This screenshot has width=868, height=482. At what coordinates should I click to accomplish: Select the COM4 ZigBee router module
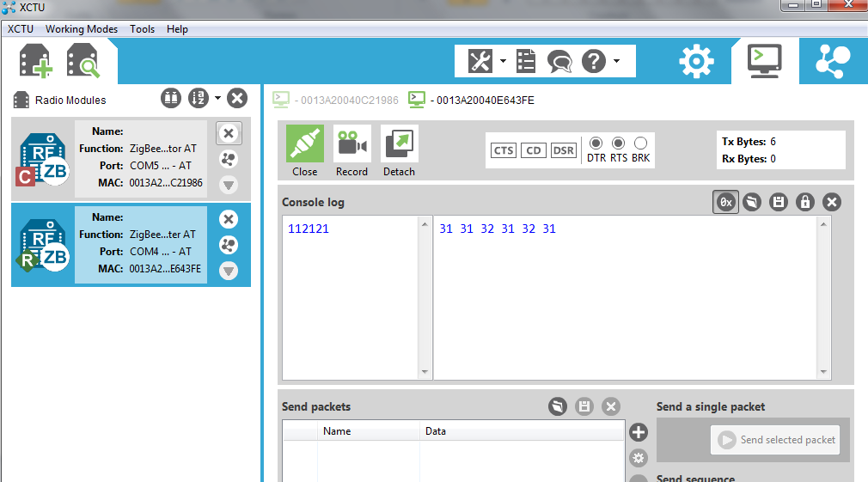tap(131, 245)
